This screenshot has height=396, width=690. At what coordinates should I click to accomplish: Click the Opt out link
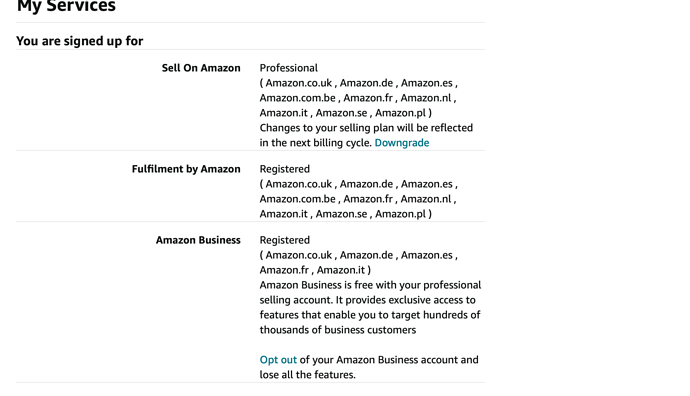[278, 360]
